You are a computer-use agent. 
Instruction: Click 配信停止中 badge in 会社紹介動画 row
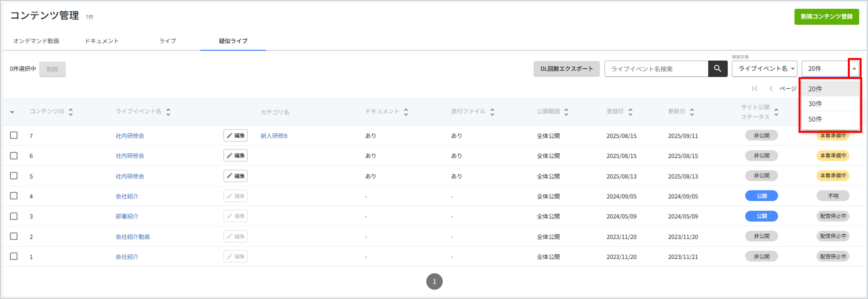pos(833,236)
